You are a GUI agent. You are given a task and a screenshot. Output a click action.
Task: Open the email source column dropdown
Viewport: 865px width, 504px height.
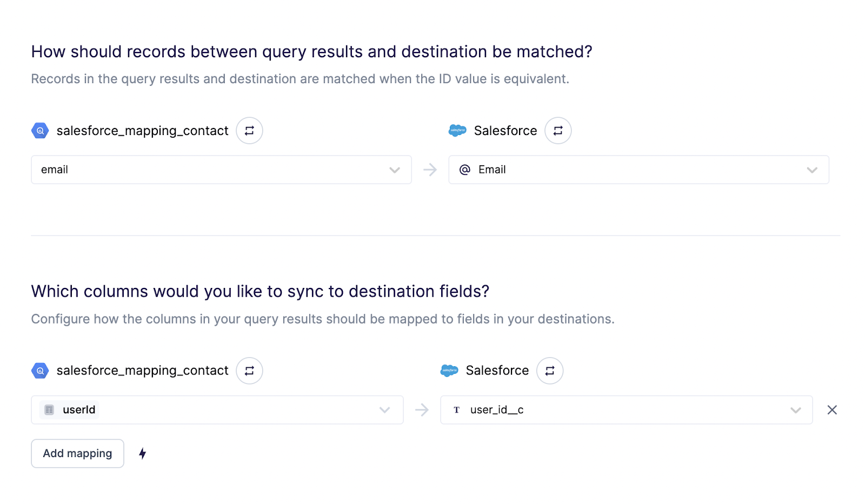click(x=221, y=170)
